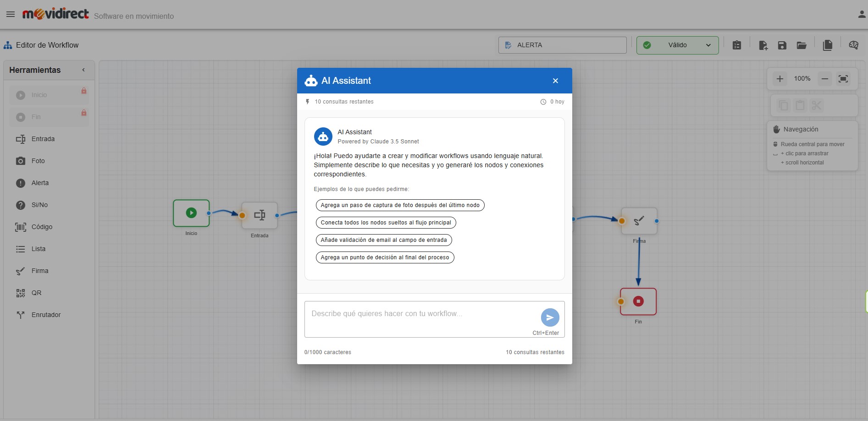Click the "0 hoy" usage counter
Screen dimensions: 868x421
pos(552,102)
